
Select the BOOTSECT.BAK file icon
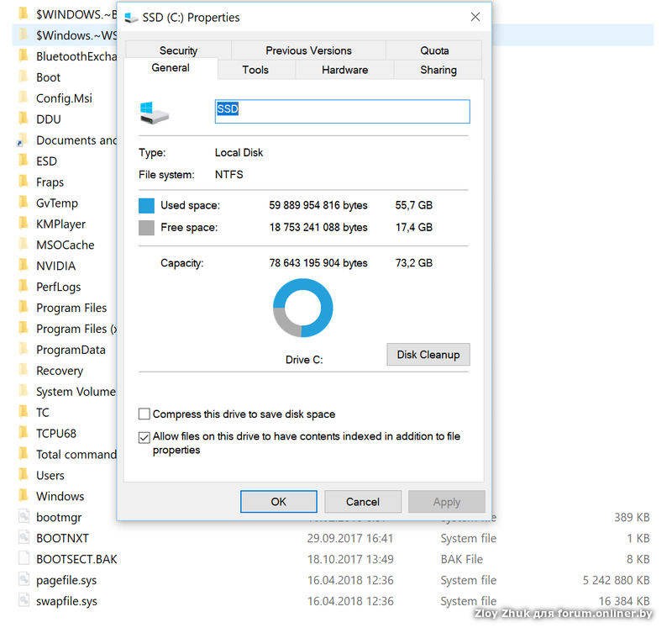(24, 559)
